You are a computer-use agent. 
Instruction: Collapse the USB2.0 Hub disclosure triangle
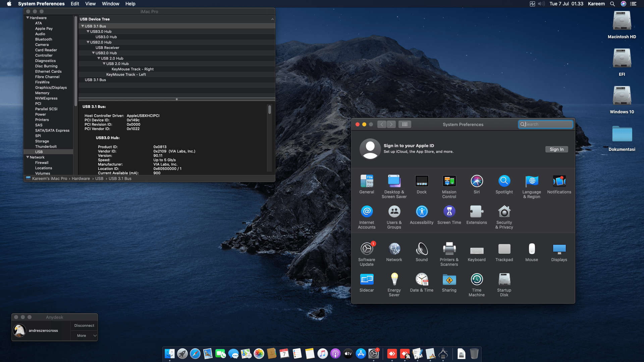point(88,42)
